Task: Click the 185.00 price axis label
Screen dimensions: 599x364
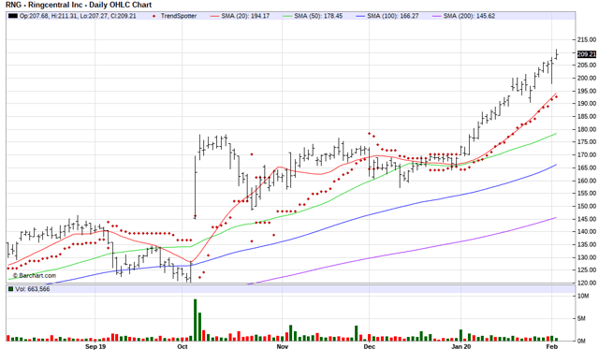Action: 587,116
